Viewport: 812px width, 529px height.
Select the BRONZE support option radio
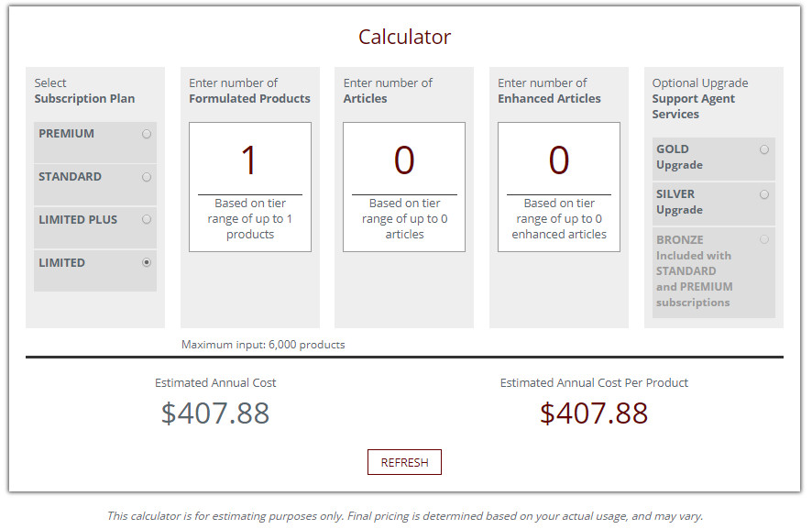[763, 239]
